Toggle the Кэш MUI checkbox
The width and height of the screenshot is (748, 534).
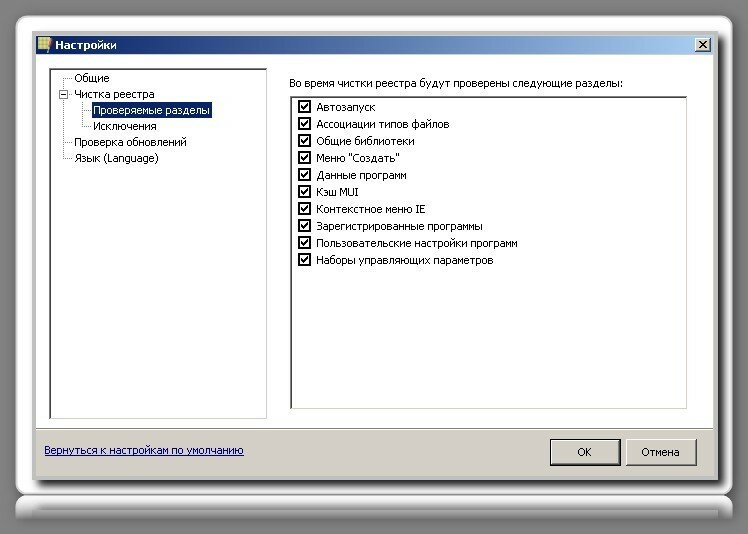[304, 191]
